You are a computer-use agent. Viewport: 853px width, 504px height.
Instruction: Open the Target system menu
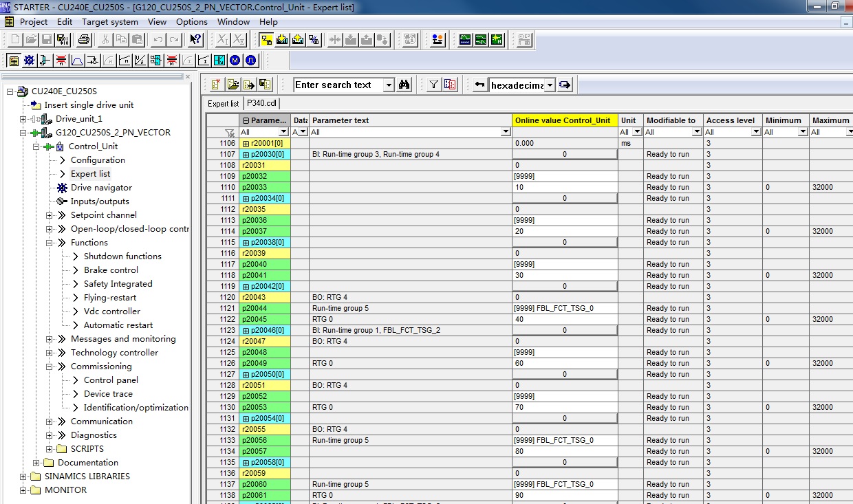[110, 21]
